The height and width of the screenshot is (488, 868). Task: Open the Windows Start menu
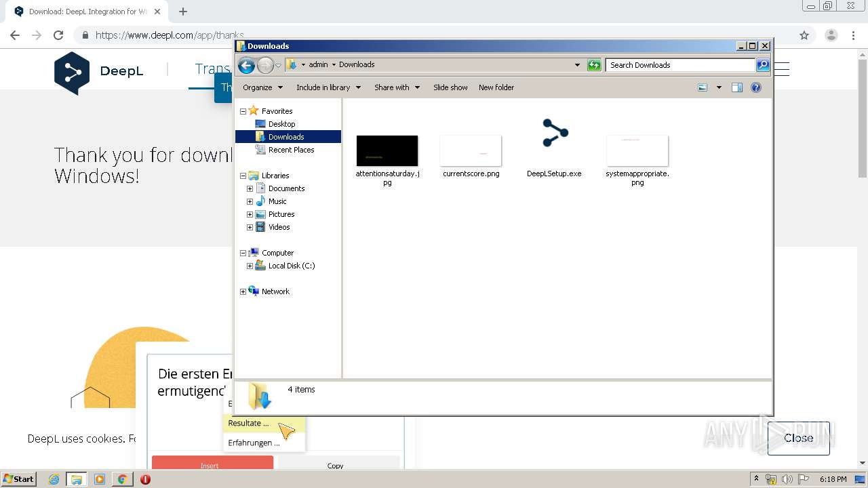pyautogui.click(x=19, y=479)
